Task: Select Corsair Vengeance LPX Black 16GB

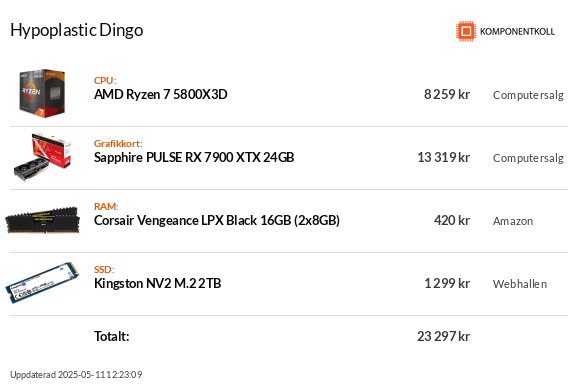Action: click(x=217, y=221)
